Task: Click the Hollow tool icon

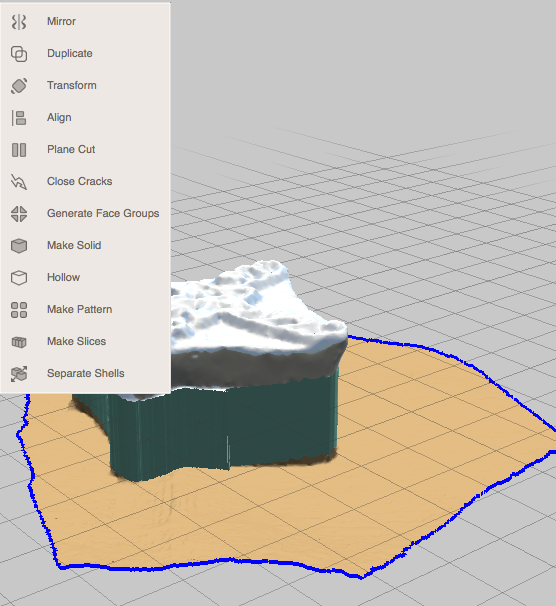Action: pyautogui.click(x=19, y=278)
